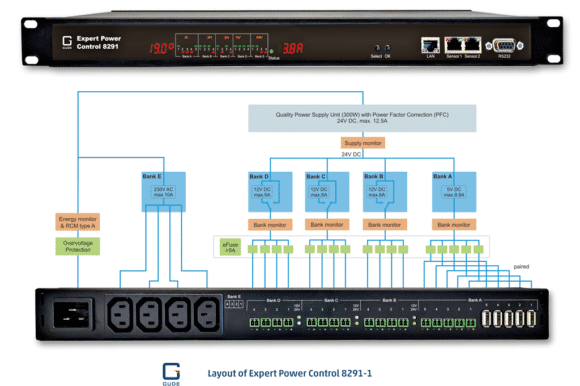Screen dimensions: 580x386
Task: Click the Quality Power Supply Unit box
Action: point(362,118)
